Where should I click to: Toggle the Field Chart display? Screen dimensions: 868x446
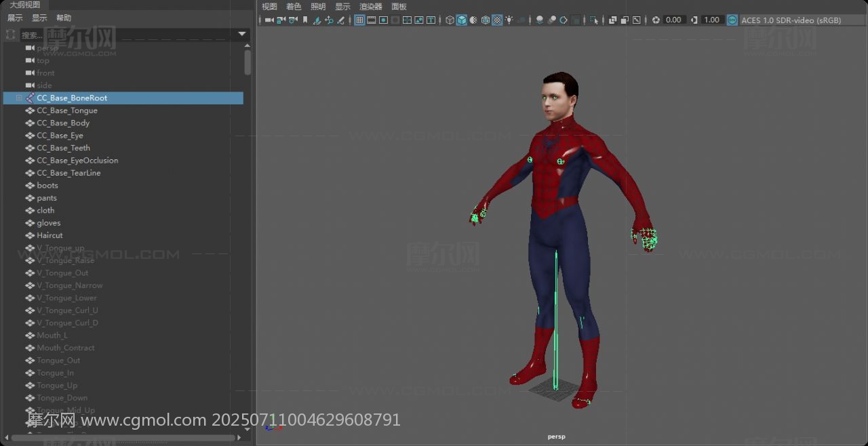click(x=407, y=20)
